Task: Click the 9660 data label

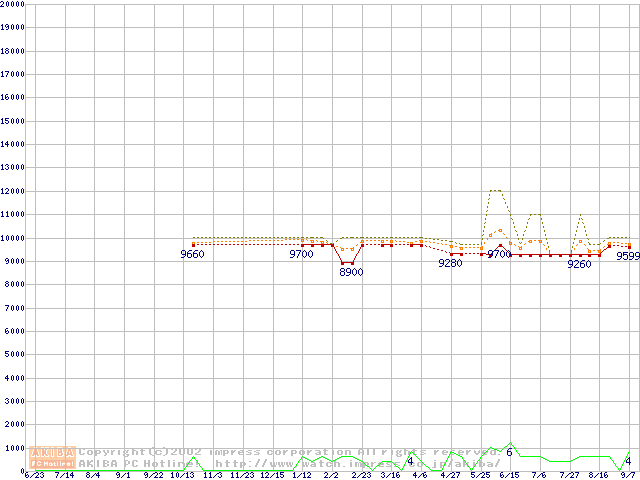Action: coord(192,255)
